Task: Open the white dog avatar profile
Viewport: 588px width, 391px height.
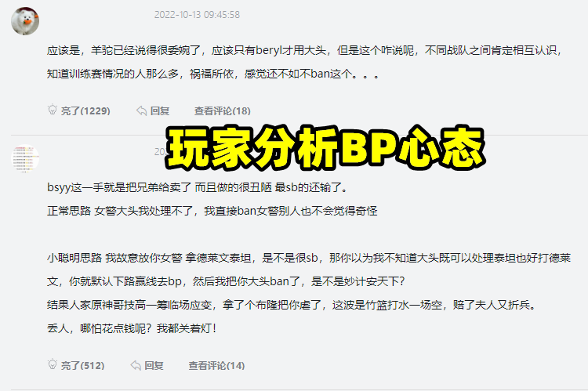Action: tap(25, 21)
